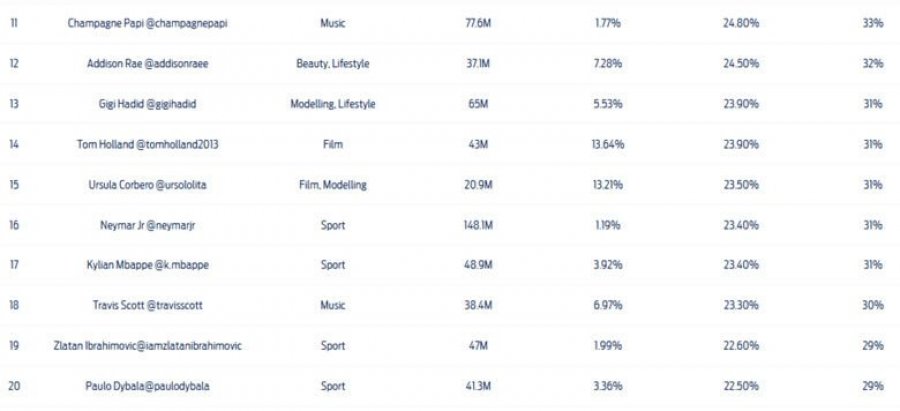The height and width of the screenshot is (411, 900).
Task: Click Paulo Dybala@paulodybala name
Action: click(x=147, y=386)
